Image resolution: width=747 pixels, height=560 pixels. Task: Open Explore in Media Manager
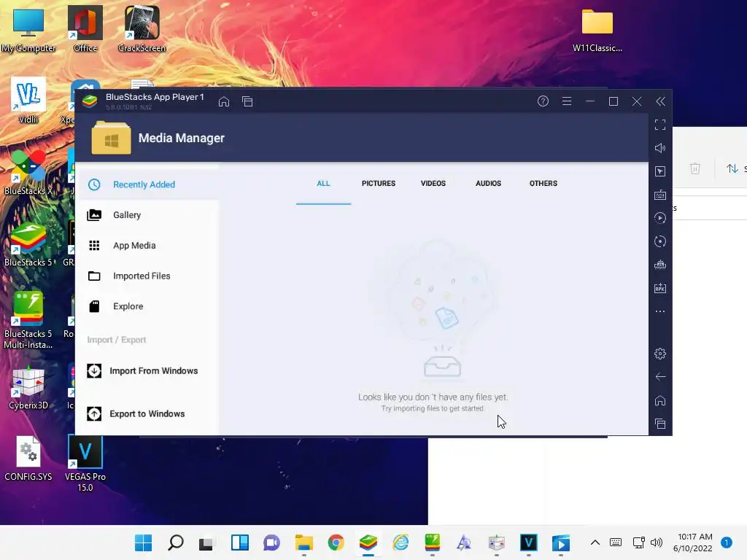point(147,306)
